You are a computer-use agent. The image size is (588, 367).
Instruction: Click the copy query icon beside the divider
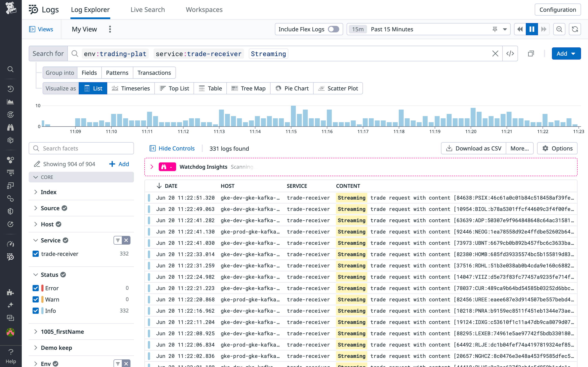pos(531,53)
